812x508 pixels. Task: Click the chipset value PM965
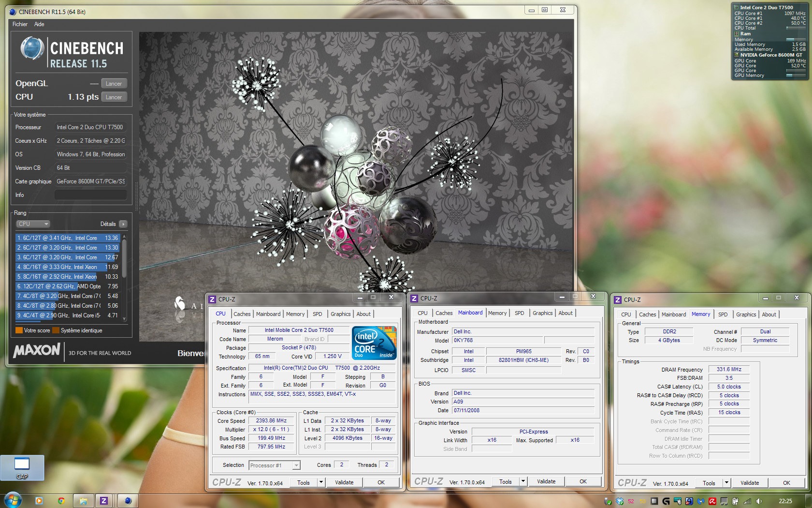point(523,352)
